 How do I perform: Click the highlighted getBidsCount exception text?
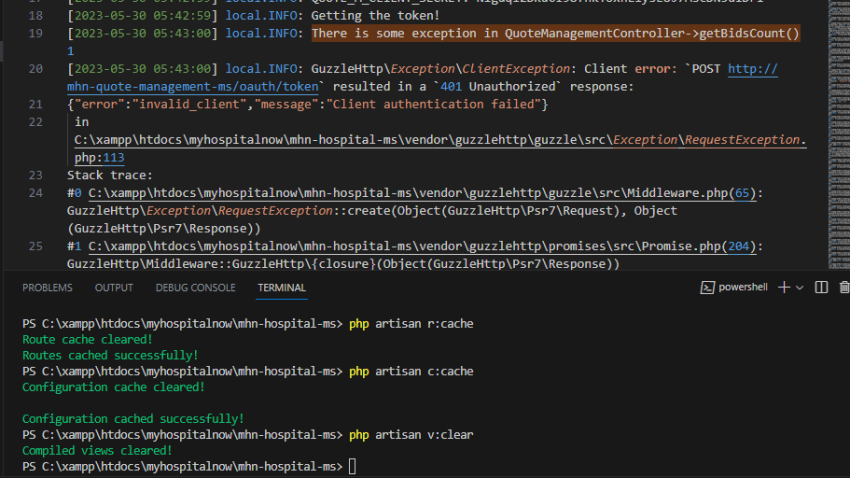click(x=555, y=34)
